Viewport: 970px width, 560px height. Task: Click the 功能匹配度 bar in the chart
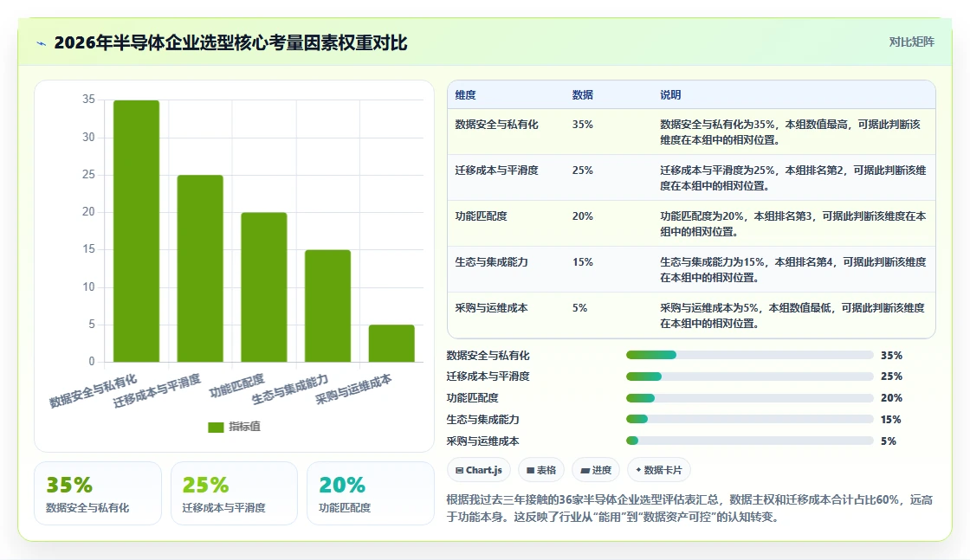tap(264, 287)
